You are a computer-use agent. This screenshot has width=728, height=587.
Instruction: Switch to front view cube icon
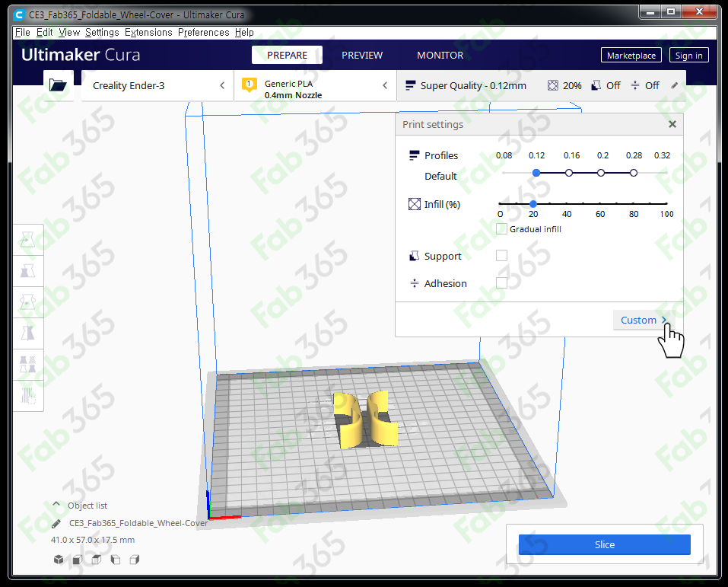[x=78, y=559]
